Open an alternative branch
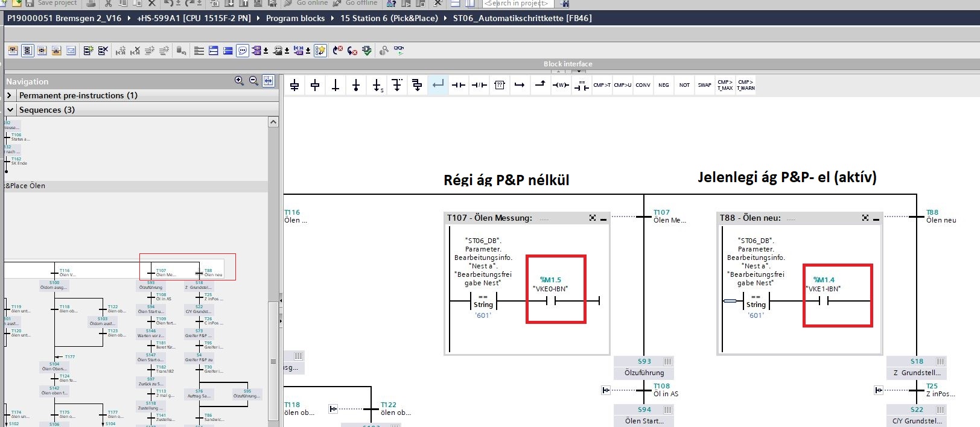Viewport: 980px width, 427px height. pos(397,85)
